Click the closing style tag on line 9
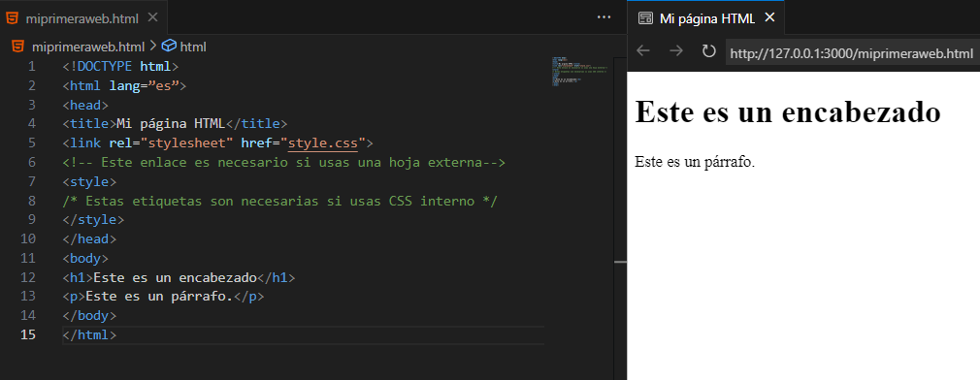 click(x=93, y=220)
